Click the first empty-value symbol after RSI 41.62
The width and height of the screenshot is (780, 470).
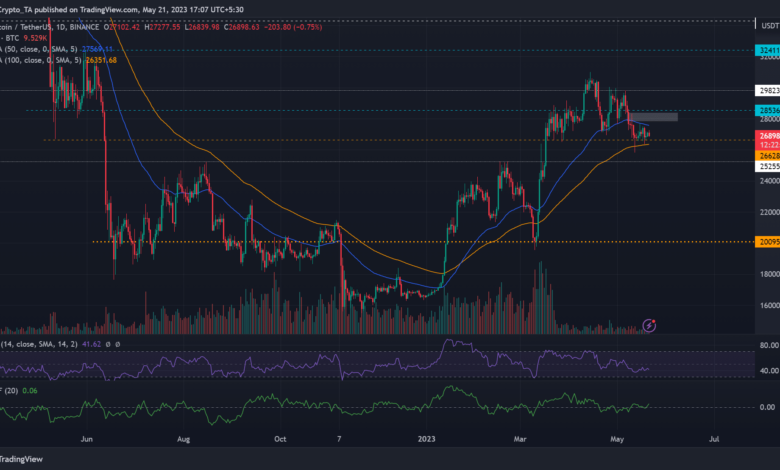point(106,344)
